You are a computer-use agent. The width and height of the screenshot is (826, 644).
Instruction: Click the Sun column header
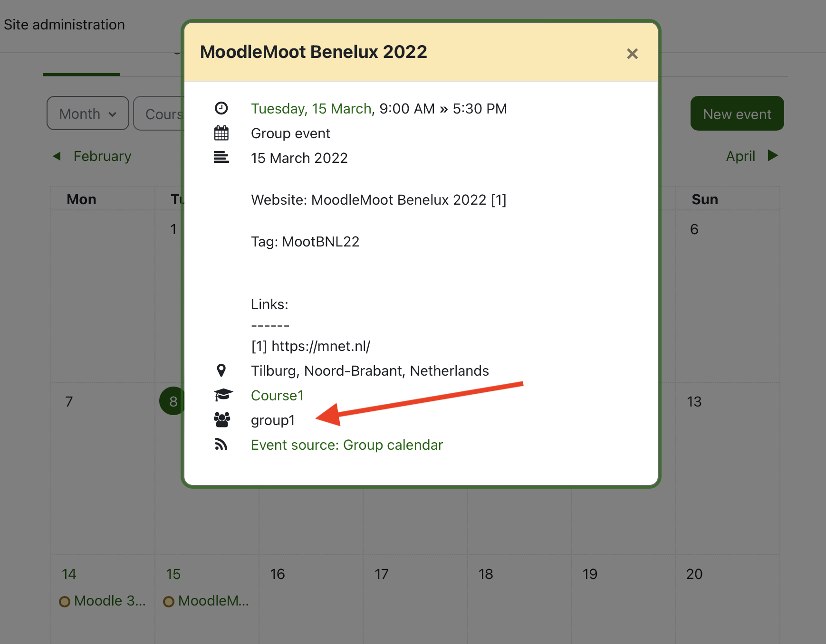click(705, 199)
